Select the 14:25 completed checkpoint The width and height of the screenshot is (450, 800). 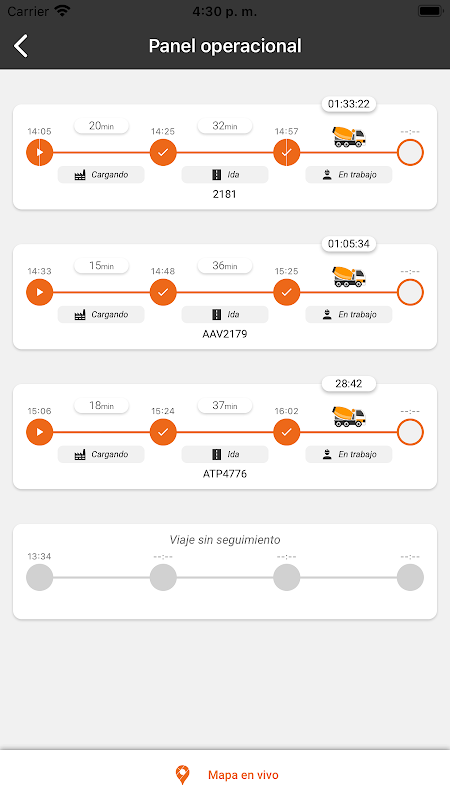163,152
